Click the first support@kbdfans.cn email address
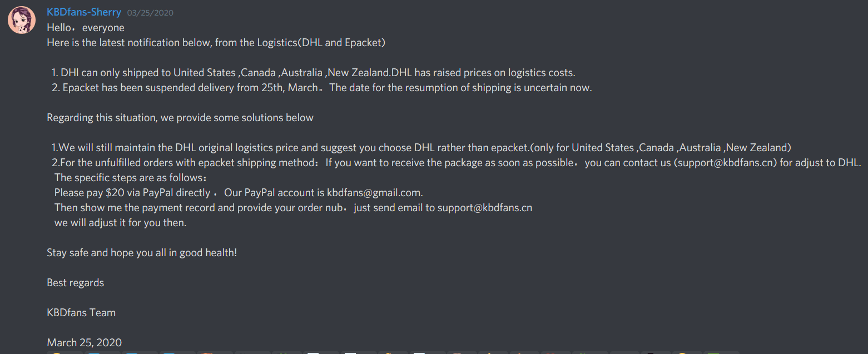868x354 pixels. tap(725, 163)
